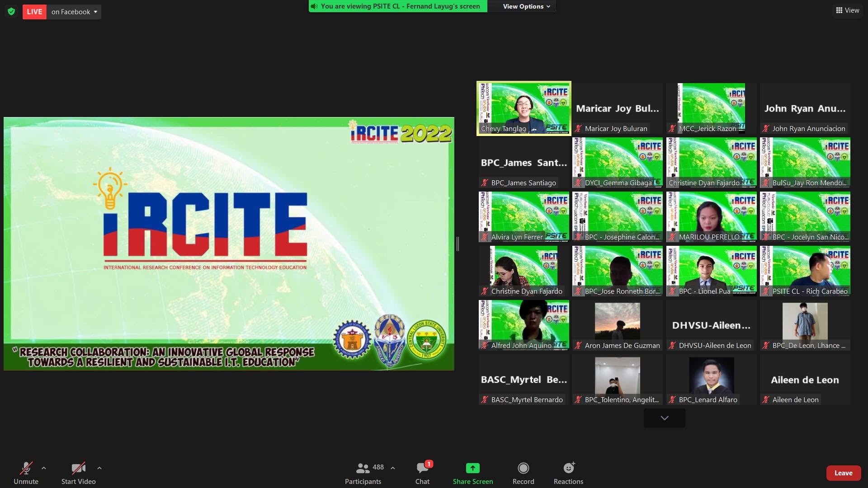
Task: Click the muted mic icon beside Maricar Joy Buluran
Action: (x=578, y=129)
